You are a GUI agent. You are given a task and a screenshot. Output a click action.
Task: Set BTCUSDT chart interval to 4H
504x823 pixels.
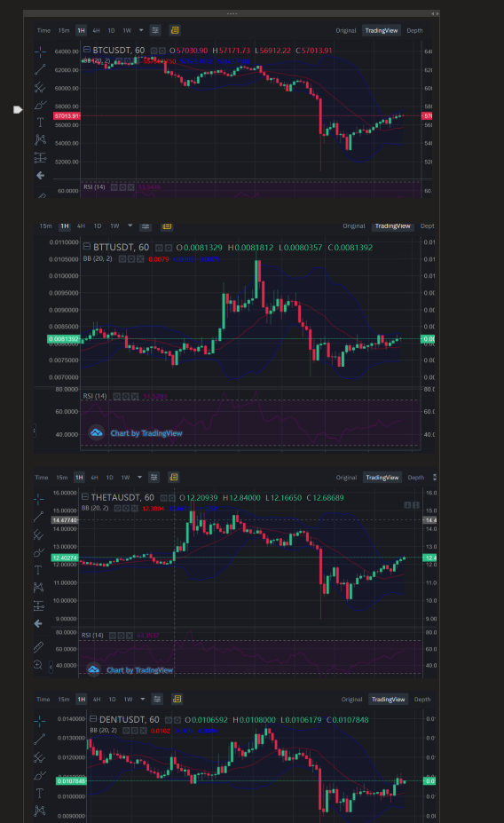tap(96, 30)
